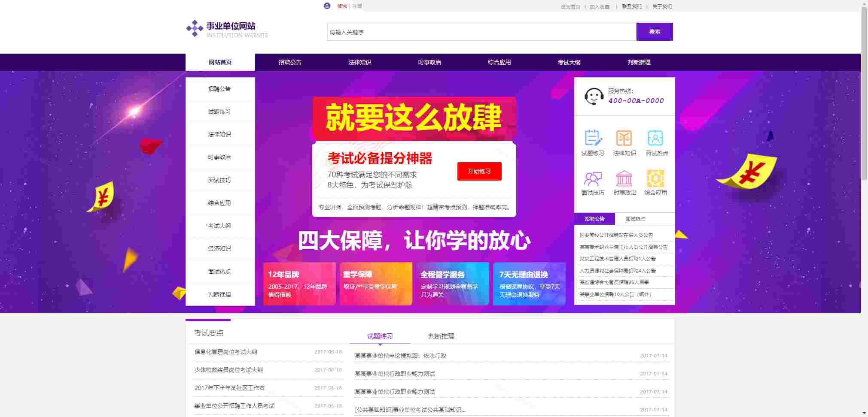Open the 综合协管员招聘26人启事 notice
This screenshot has height=417, width=868.
pos(614,282)
